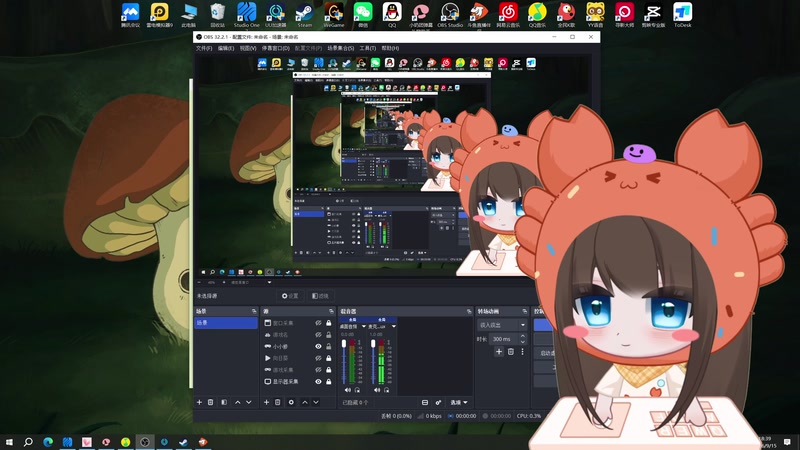Open the microphone channel name dropdown
800x450 pixels.
point(393,327)
